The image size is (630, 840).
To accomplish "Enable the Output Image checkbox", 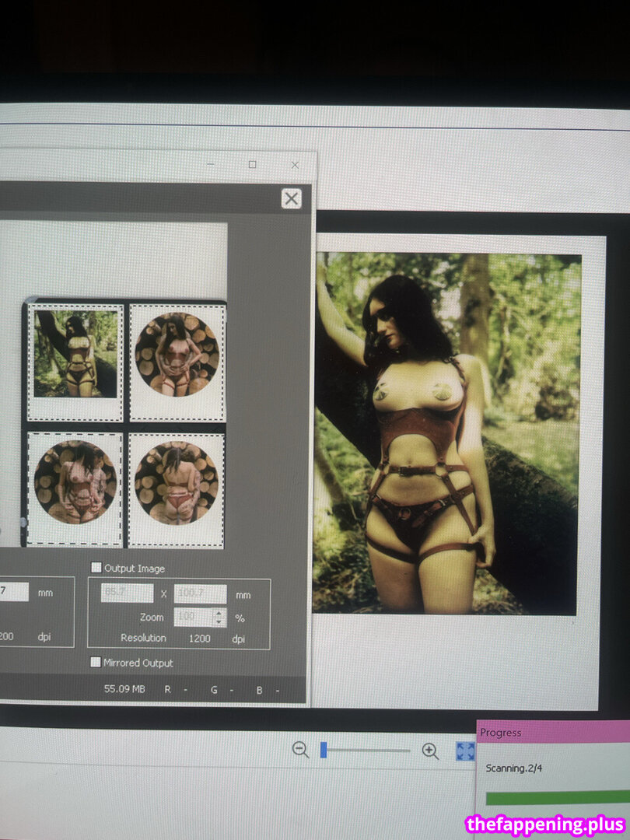I will point(96,568).
